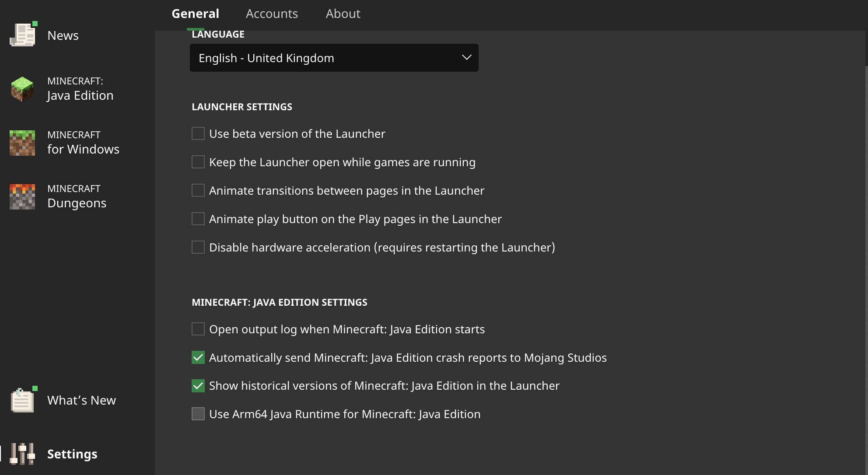Screen dimensions: 868x475
Task: Click the Settings sliders icon
Action: click(22, 454)
